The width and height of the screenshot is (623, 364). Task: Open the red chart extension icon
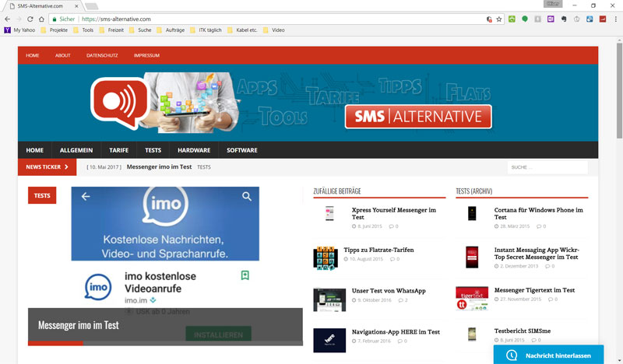(603, 19)
